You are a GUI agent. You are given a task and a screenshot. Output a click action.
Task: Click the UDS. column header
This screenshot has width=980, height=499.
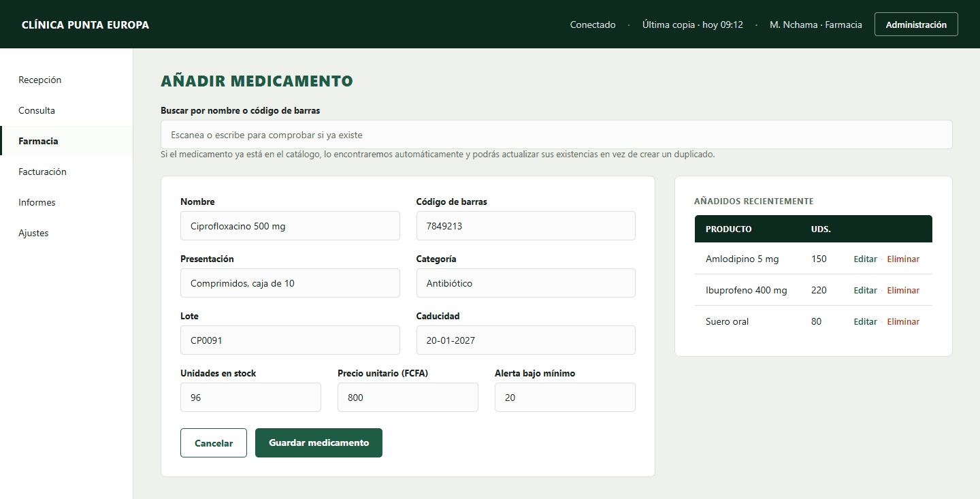(821, 229)
